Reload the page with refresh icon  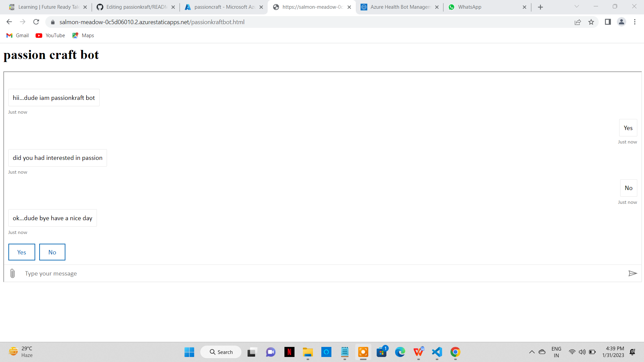coord(36,22)
